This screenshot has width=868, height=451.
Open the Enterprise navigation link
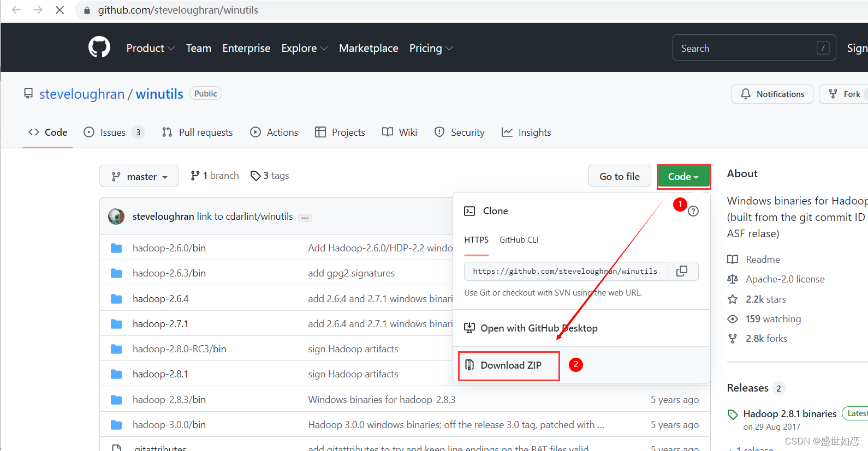246,48
